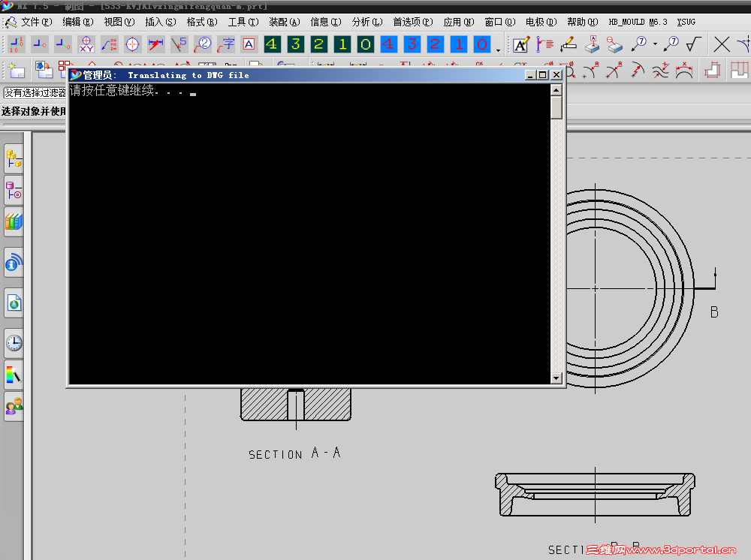
Task: Click the red '4' on blue tolerance button
Action: [x=388, y=44]
